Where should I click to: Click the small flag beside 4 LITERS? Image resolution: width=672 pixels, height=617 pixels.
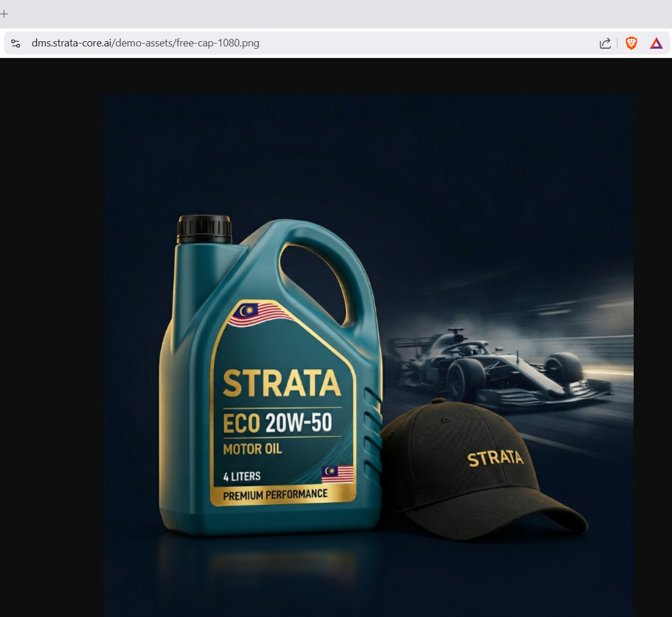337,474
